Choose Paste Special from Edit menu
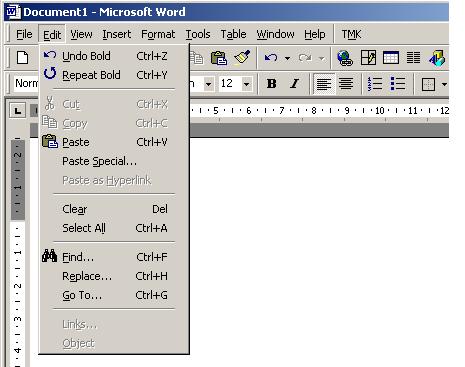This screenshot has height=367, width=465. (x=114, y=161)
